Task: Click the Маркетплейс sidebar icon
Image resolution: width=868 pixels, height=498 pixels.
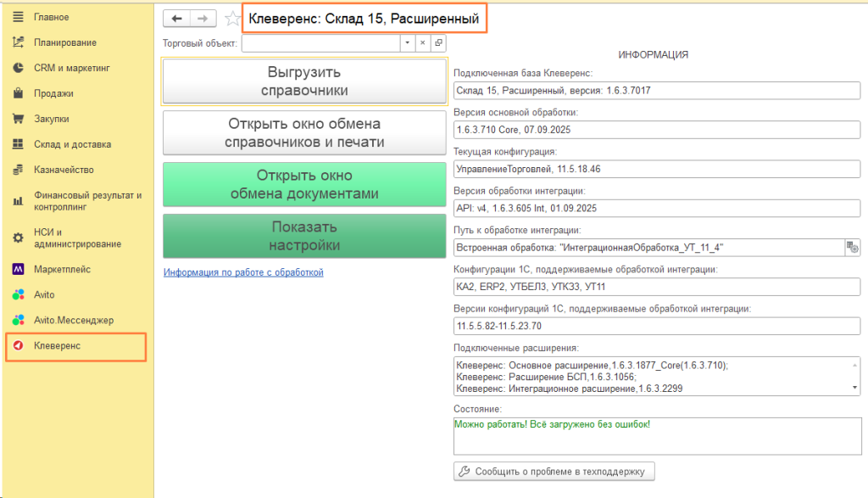Action: (x=18, y=270)
